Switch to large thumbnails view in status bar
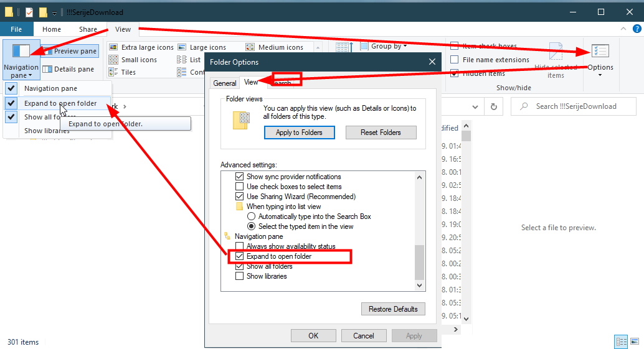644x349 pixels. coord(634,342)
